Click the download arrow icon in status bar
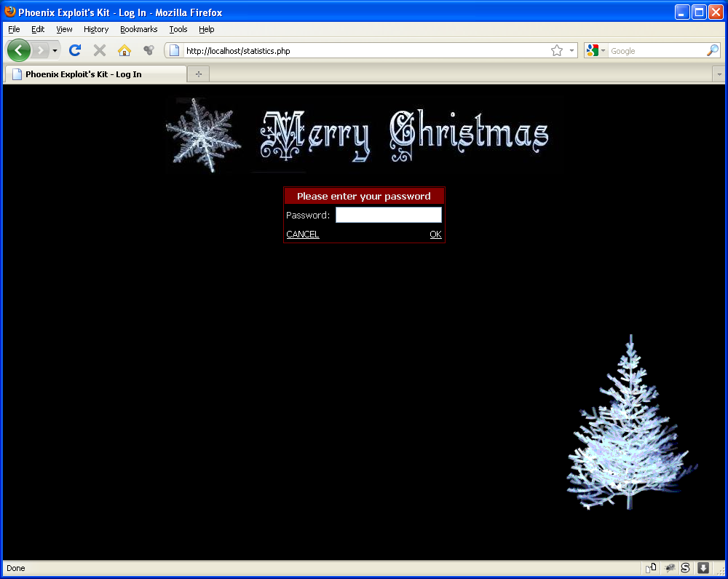 tap(703, 568)
